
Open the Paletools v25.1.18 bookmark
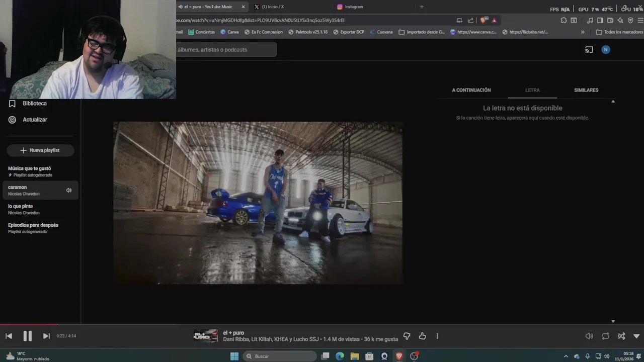point(307,32)
